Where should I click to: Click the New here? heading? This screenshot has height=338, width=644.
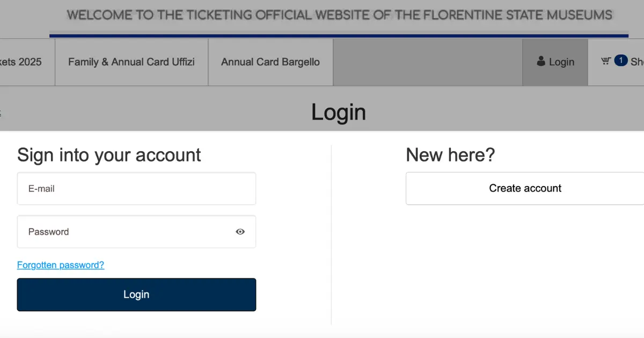click(x=450, y=155)
